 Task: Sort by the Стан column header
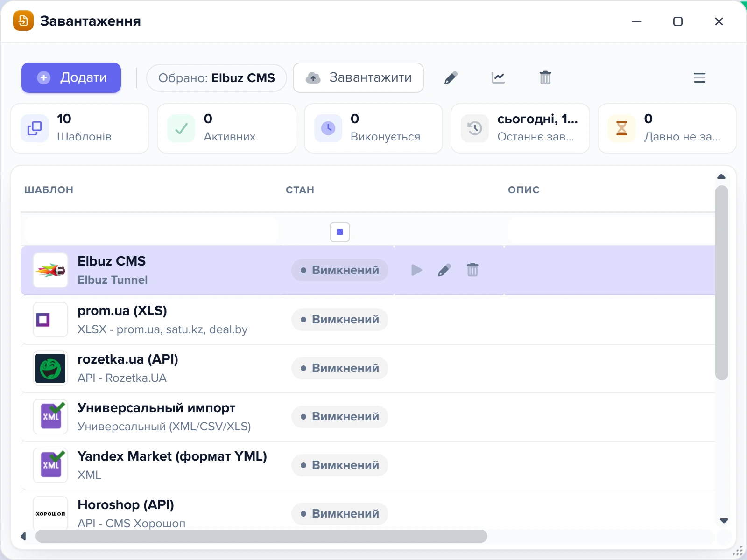[x=300, y=190]
